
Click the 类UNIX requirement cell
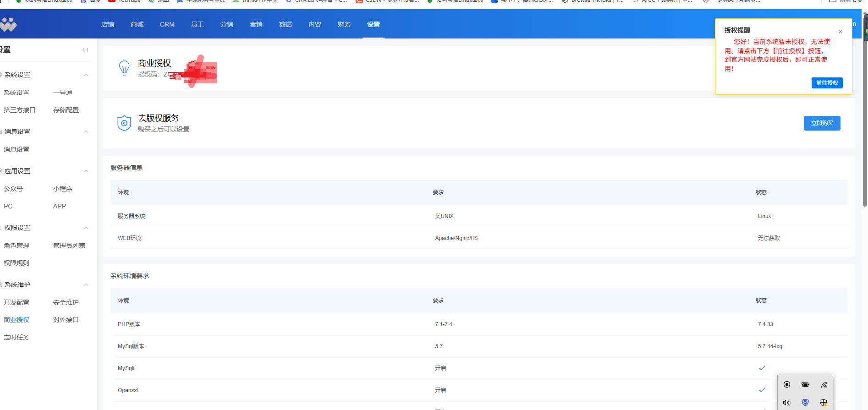click(x=445, y=216)
